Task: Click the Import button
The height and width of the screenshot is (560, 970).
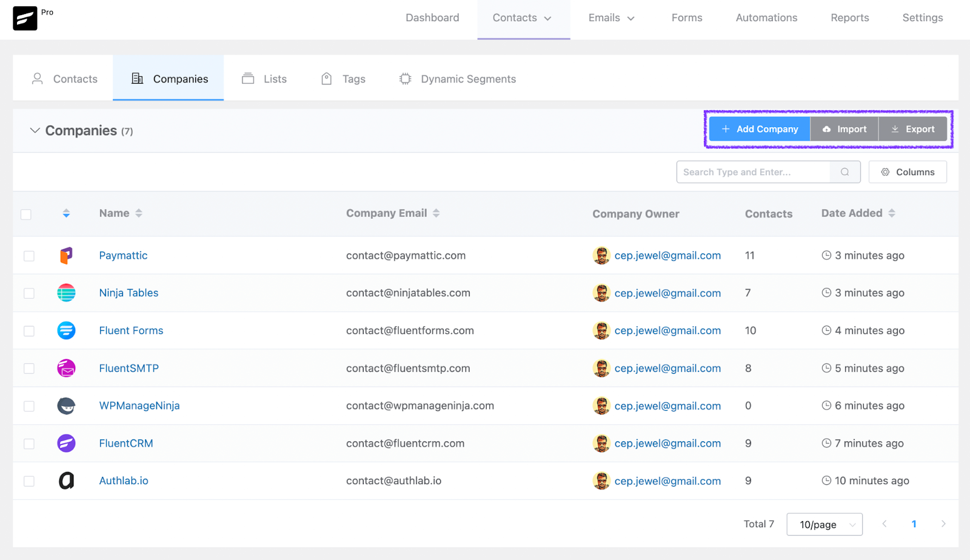Action: coord(845,129)
